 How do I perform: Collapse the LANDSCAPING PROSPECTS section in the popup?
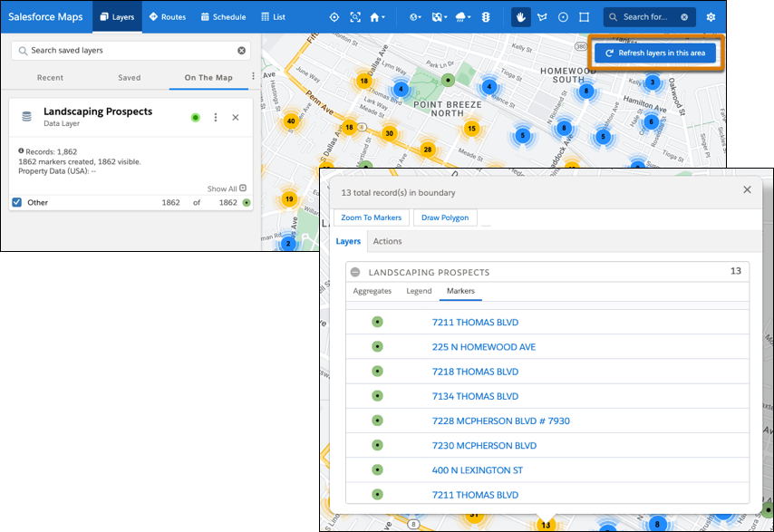[355, 272]
